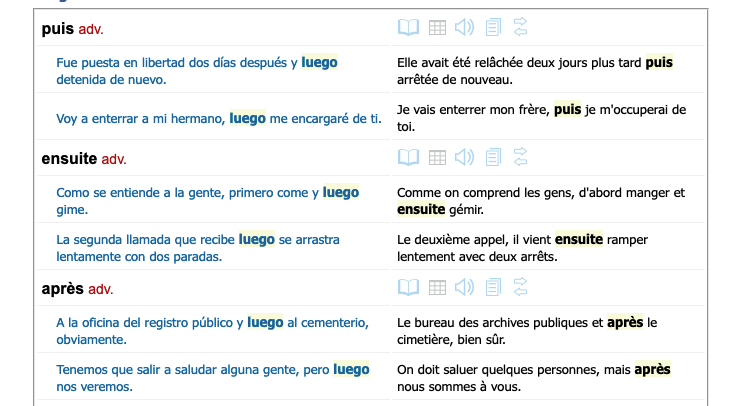The width and height of the screenshot is (738, 406).
Task: Click the document icon in the après row
Action: click(493, 288)
